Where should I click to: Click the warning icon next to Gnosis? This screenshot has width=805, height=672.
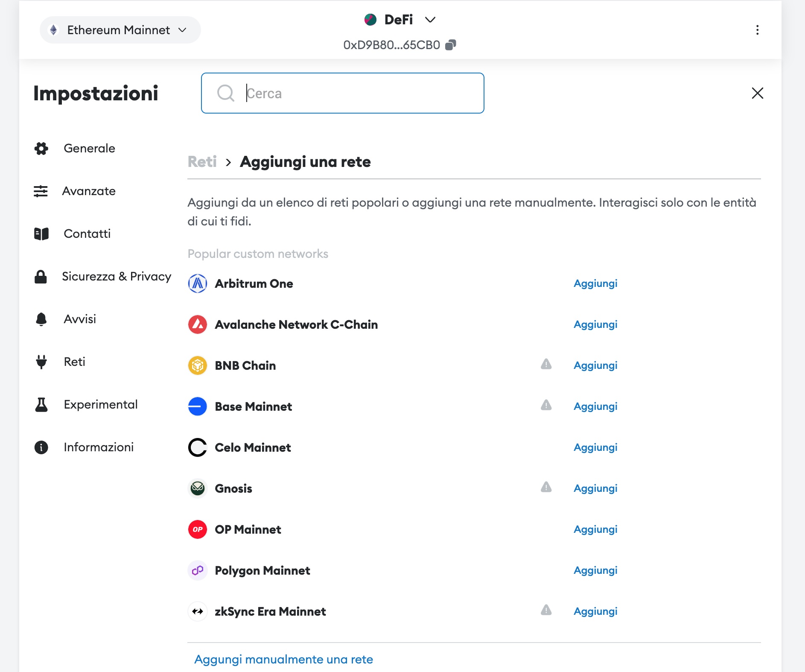coord(546,487)
